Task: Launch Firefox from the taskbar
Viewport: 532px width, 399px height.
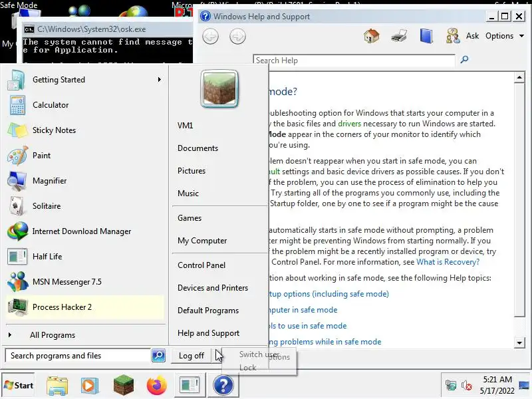Action: (156, 386)
